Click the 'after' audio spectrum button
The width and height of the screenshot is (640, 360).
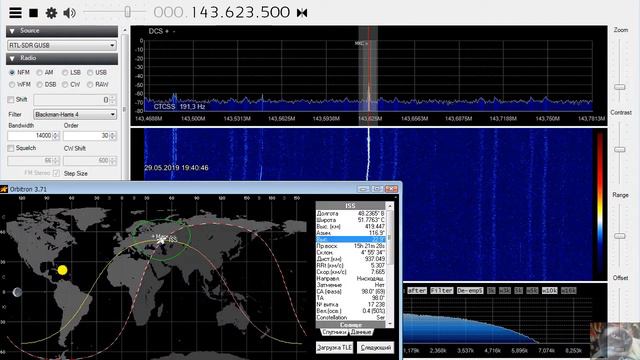(x=417, y=291)
